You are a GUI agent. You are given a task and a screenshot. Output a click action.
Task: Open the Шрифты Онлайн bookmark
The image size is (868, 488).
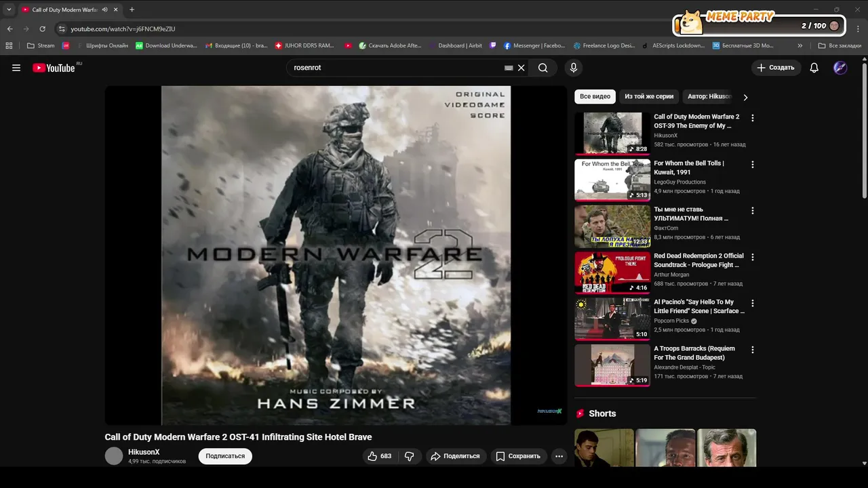tap(102, 45)
